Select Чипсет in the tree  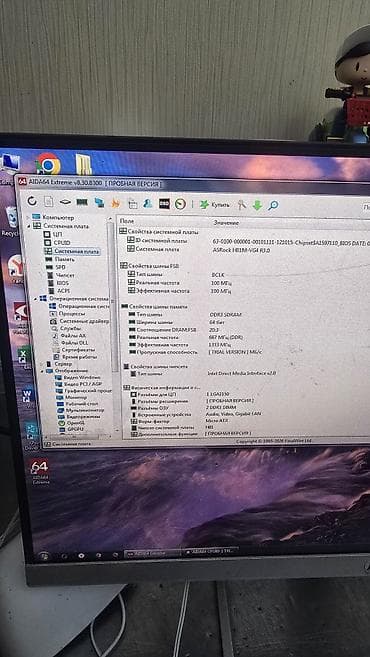tap(61, 275)
